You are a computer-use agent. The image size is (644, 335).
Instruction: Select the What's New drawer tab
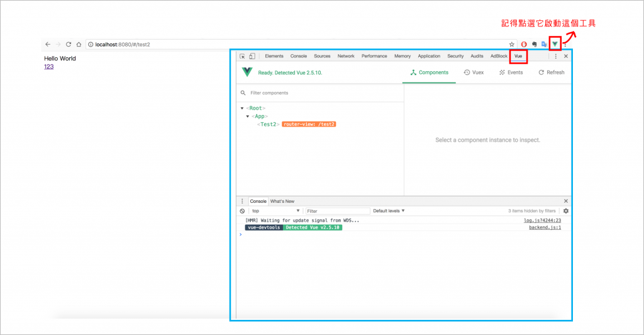pyautogui.click(x=282, y=201)
